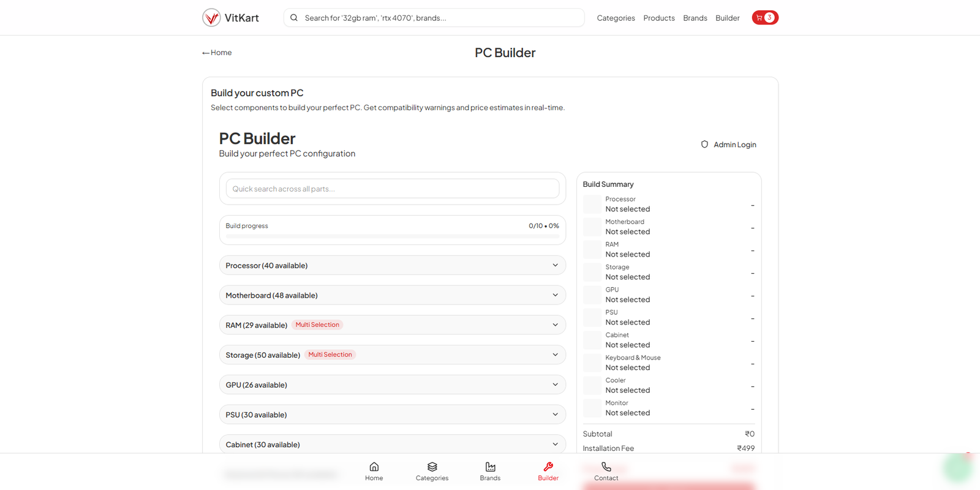Image resolution: width=980 pixels, height=490 pixels.
Task: Focus the quick search across all parts field
Action: point(393,189)
